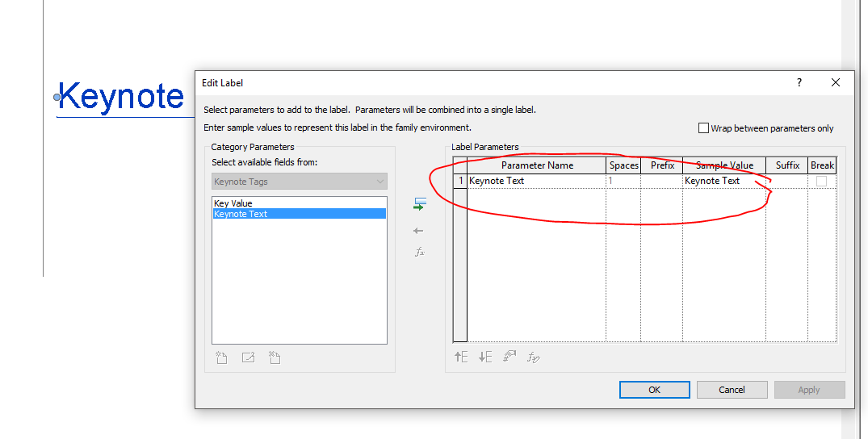868x439 pixels.
Task: Enable Wrap between parameters only
Action: tap(703, 128)
